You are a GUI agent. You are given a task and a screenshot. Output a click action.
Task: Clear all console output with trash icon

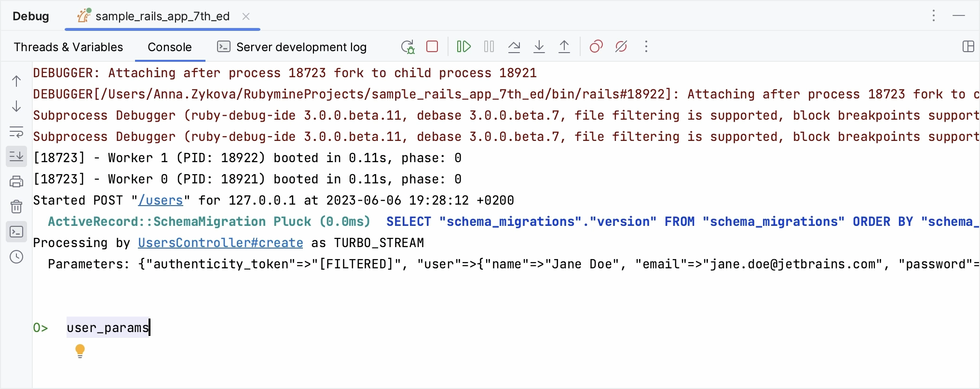[16, 207]
